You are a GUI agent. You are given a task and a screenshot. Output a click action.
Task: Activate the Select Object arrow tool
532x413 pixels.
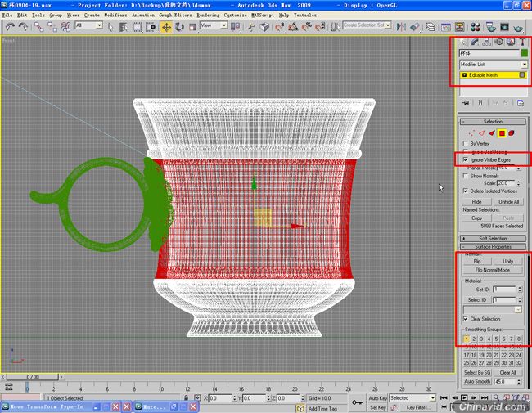coord(110,27)
